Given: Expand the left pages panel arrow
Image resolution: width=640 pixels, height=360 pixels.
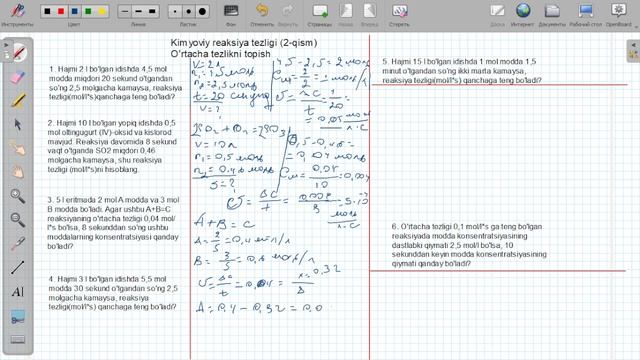Looking at the screenshot, I should click(x=6, y=45).
